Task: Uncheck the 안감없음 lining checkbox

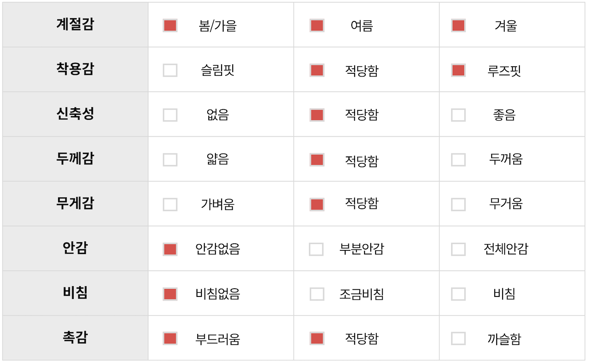Action: [170, 249]
